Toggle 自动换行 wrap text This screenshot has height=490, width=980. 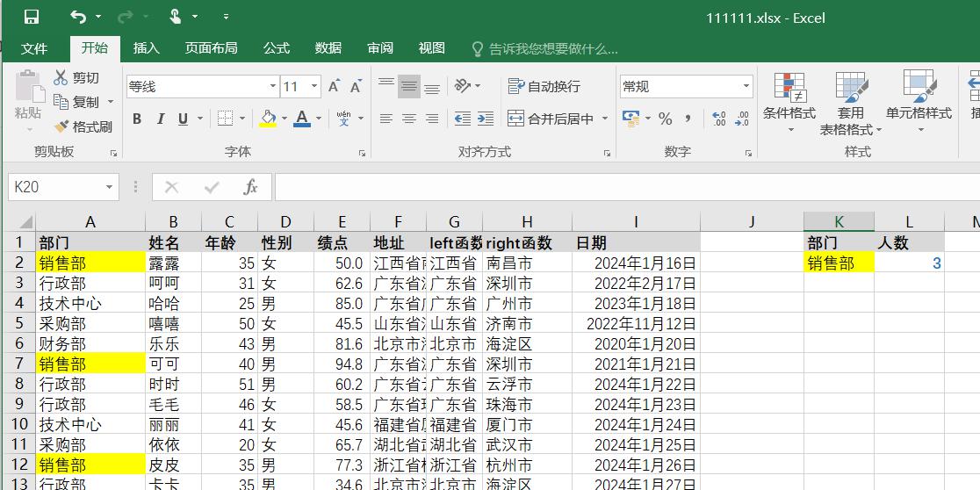[544, 86]
